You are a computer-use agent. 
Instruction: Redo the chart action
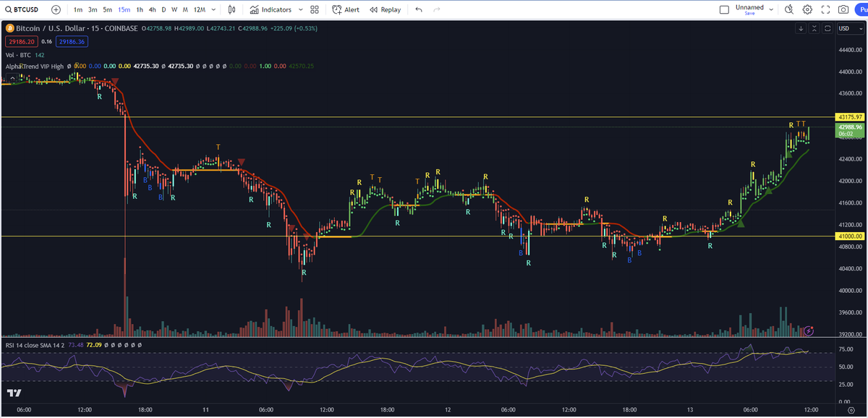(436, 9)
